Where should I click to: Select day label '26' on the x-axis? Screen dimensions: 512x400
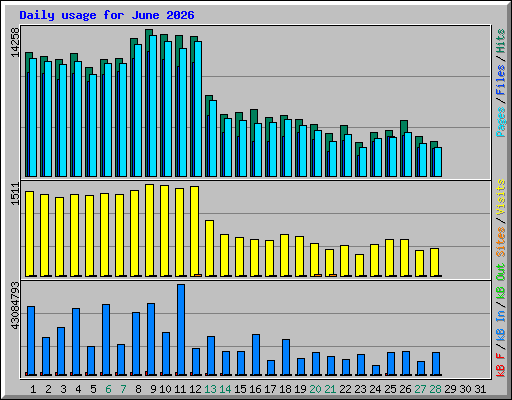[405, 389]
